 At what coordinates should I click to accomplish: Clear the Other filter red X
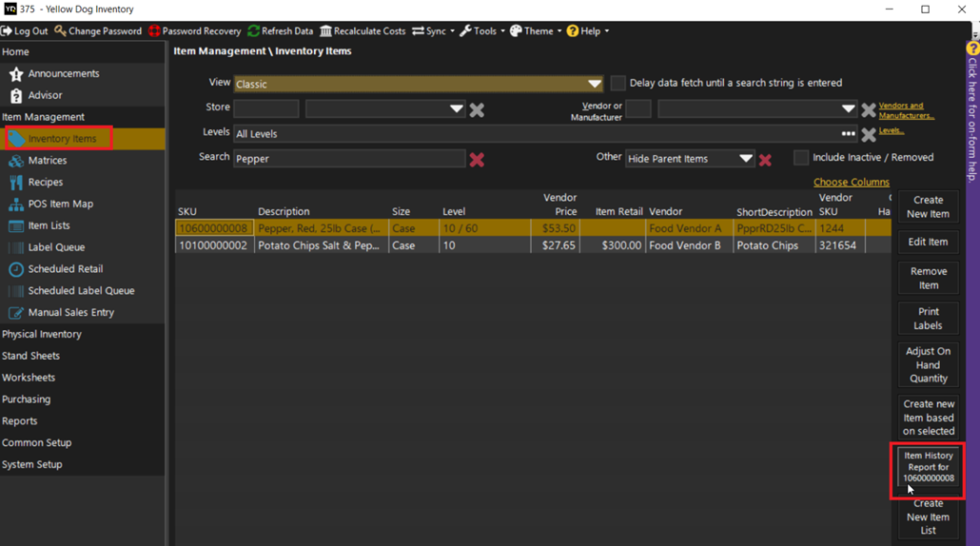765,160
